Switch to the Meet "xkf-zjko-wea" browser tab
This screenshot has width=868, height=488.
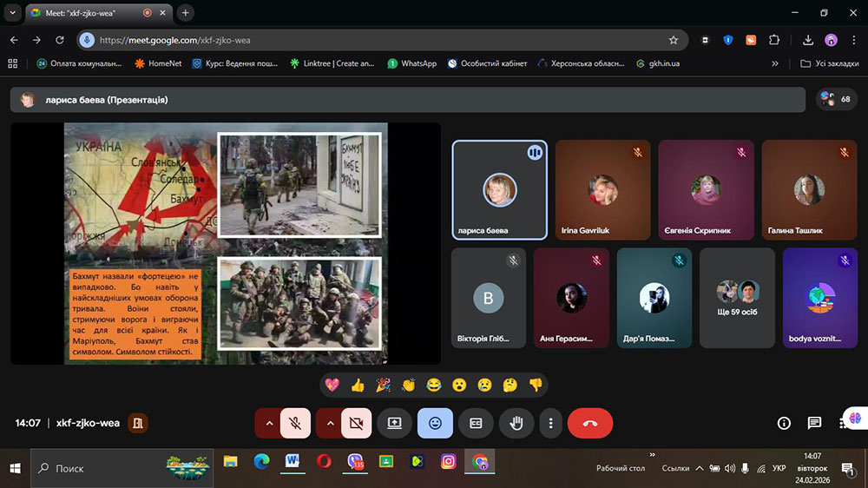pos(87,13)
